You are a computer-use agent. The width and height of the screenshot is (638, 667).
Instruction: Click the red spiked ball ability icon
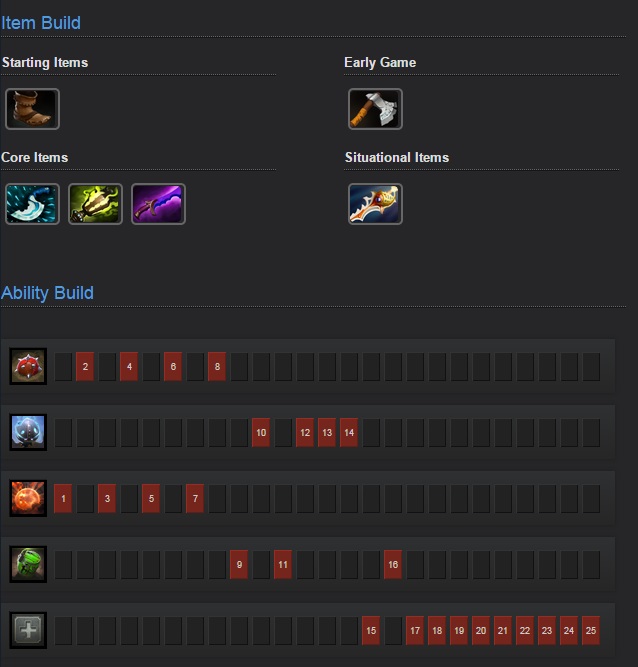(28, 366)
